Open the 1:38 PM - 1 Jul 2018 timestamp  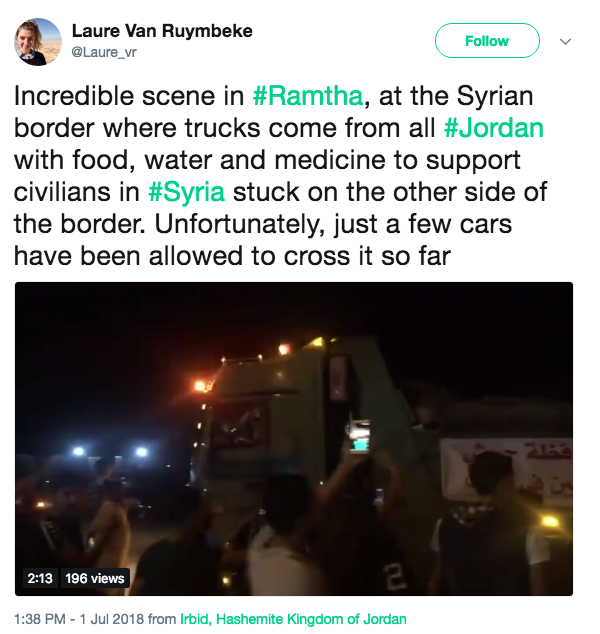pyautogui.click(x=79, y=619)
